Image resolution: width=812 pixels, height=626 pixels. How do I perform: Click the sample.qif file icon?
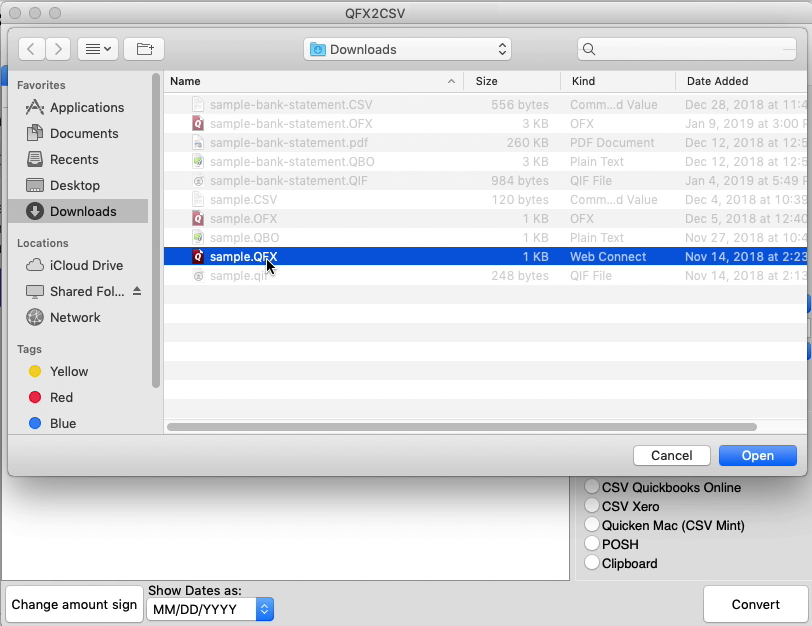click(x=198, y=275)
